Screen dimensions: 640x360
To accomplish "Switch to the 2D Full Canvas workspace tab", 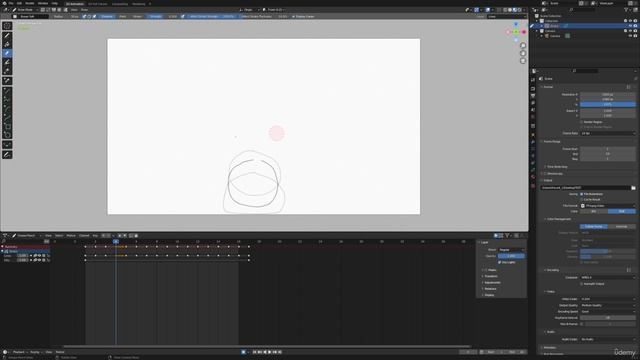I will 97,4.
